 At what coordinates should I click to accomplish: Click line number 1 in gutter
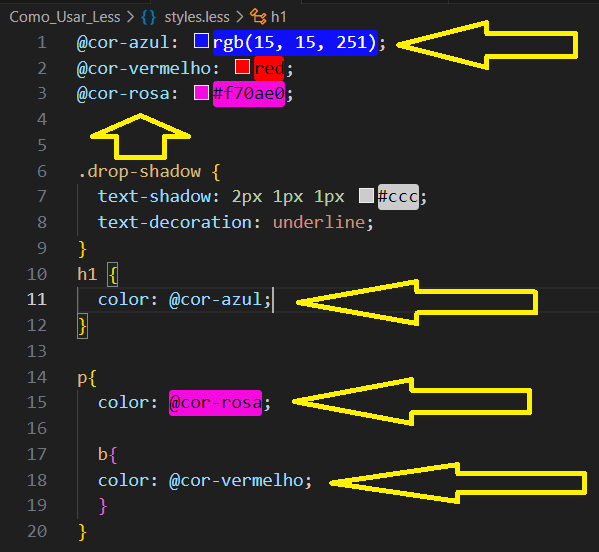[42, 42]
